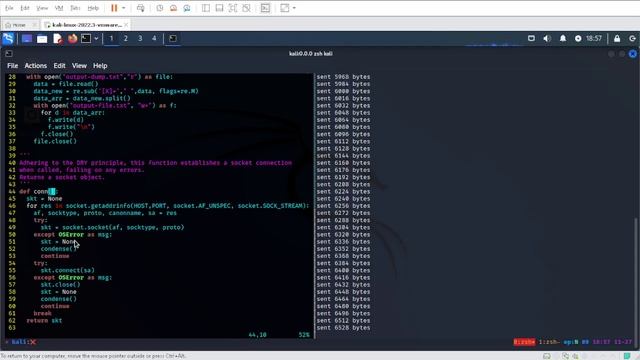Click the '1:zsh-' tmux window entry
Screen dimensions: 640x360
[x=549, y=342]
